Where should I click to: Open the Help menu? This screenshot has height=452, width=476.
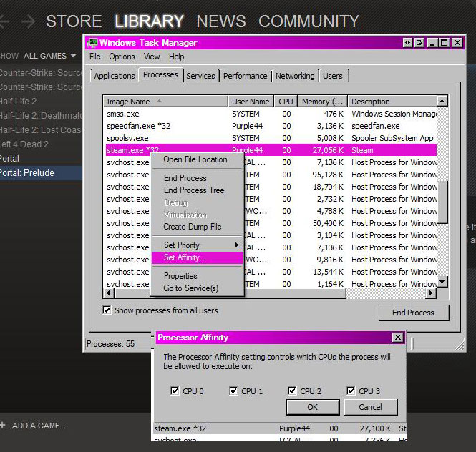pyautogui.click(x=176, y=56)
